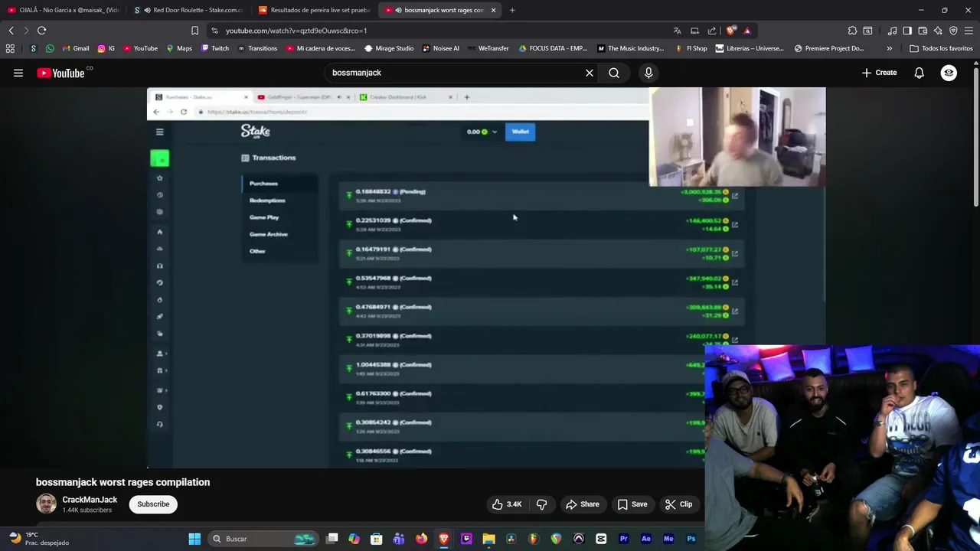The height and width of the screenshot is (551, 980).
Task: Start voice search with microphone icon
Action: point(648,73)
